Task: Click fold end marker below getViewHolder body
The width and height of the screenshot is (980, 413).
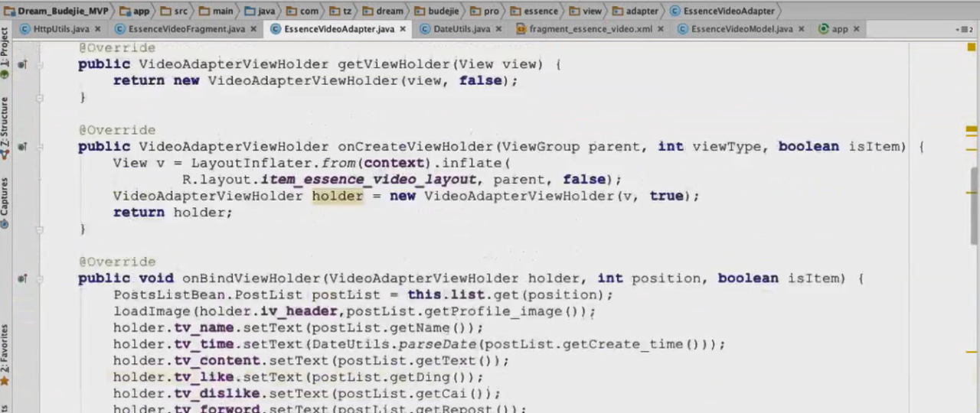Action: coord(40,97)
